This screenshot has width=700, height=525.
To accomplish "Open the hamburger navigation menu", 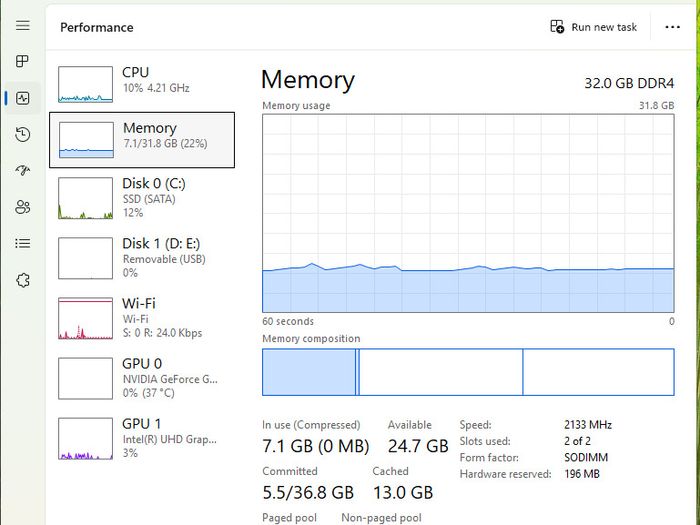I will (x=23, y=25).
